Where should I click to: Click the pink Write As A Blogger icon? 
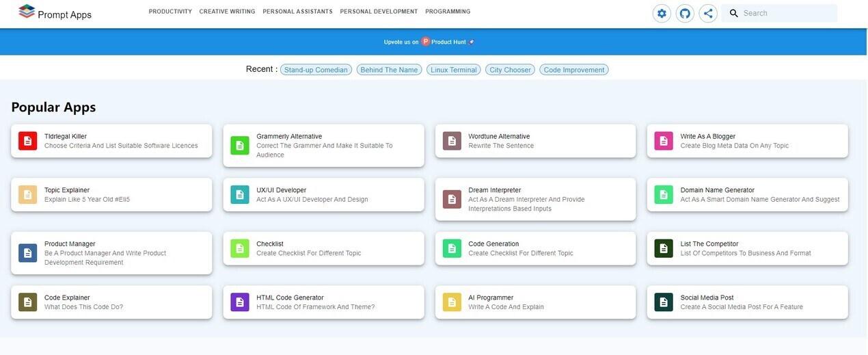663,141
